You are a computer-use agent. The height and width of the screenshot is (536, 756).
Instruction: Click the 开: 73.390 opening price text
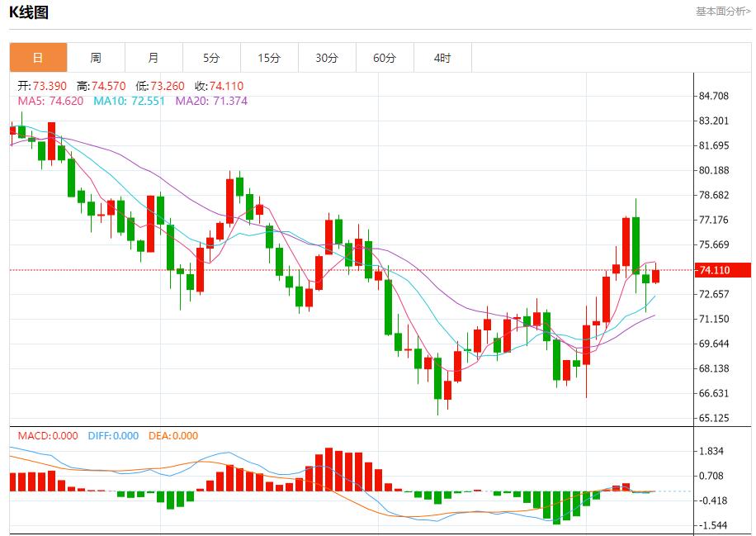(43, 86)
